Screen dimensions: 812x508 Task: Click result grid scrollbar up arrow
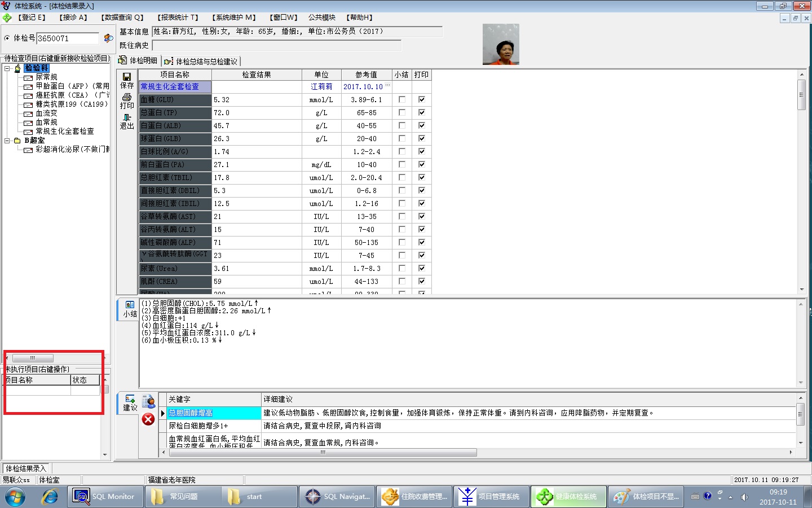(801, 75)
